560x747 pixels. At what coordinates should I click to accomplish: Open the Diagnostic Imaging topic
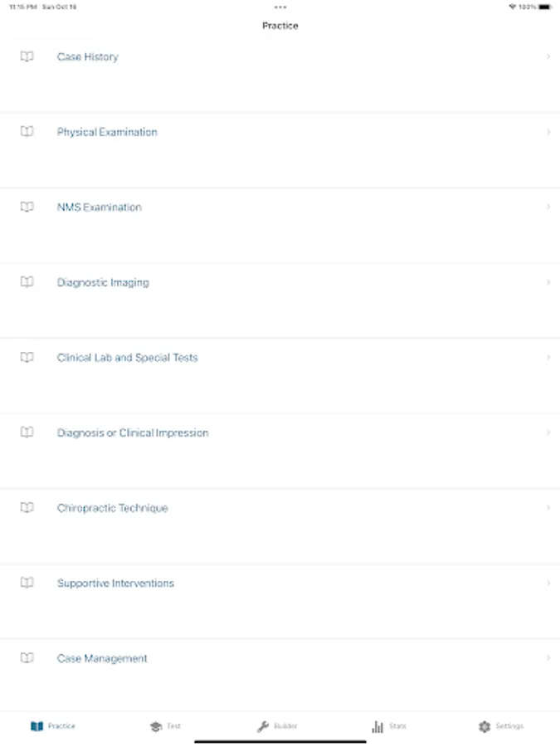(103, 282)
